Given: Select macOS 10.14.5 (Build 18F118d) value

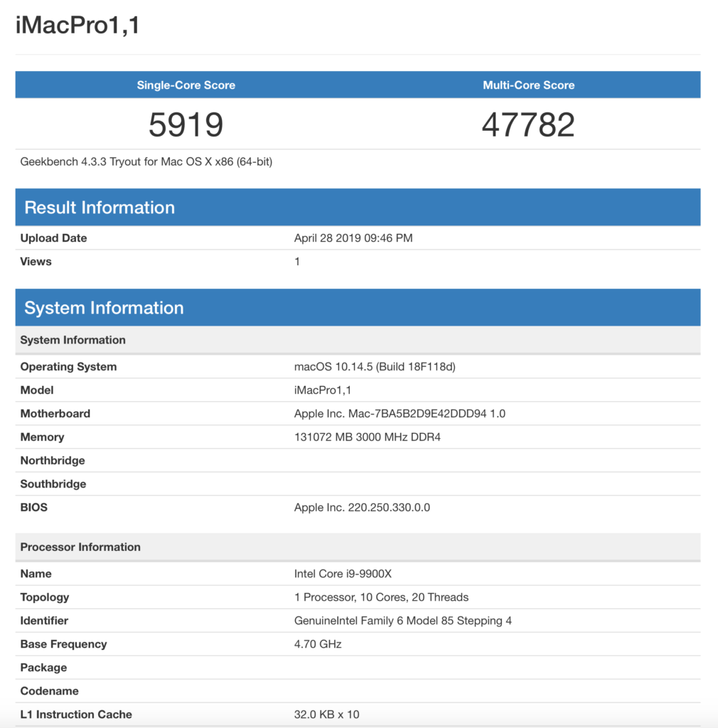Looking at the screenshot, I should coord(375,367).
